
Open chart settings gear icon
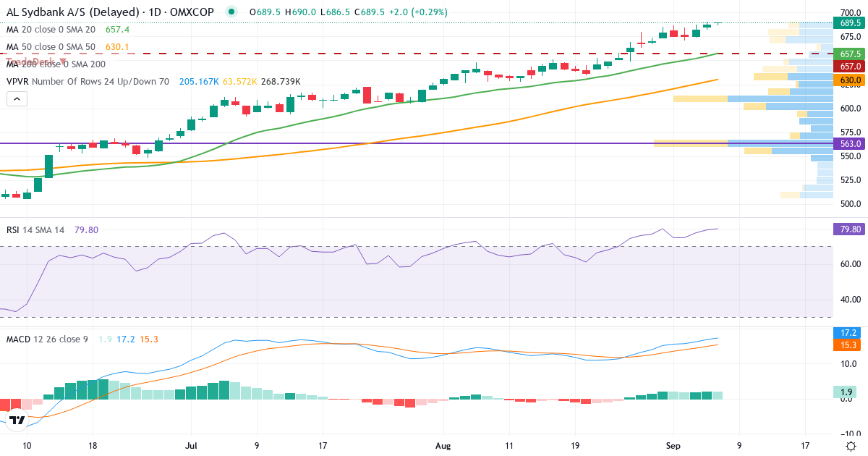click(x=851, y=446)
